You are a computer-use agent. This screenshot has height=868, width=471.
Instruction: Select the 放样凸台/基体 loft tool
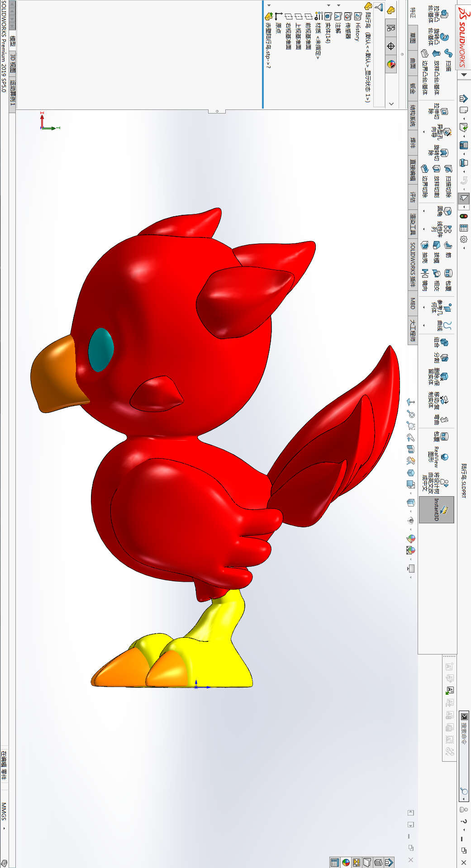coord(437,72)
